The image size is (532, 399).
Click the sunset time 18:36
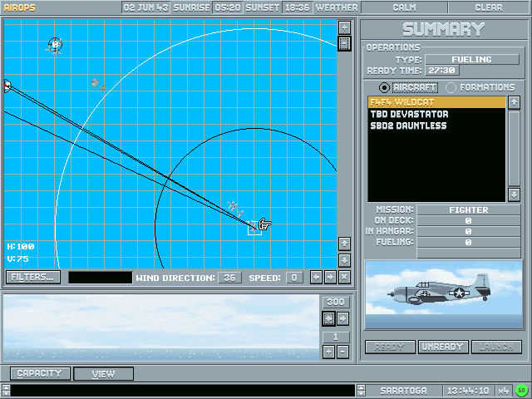tap(298, 7)
